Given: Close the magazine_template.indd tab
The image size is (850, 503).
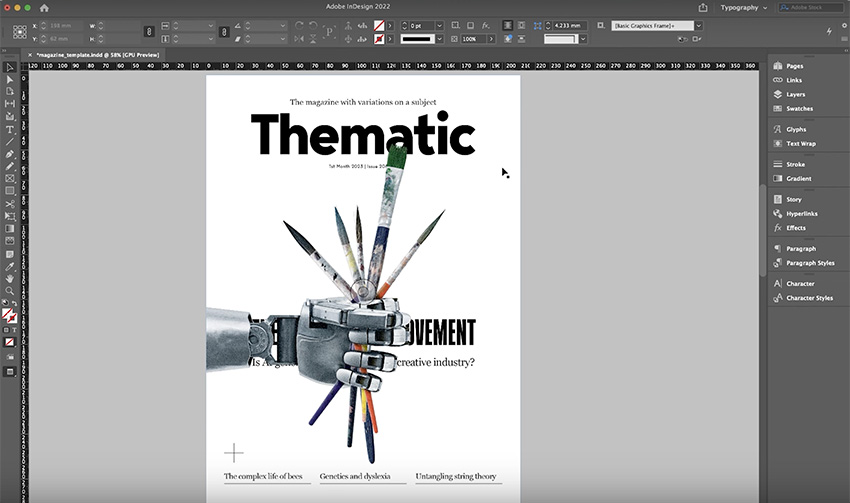Looking at the screenshot, I should pos(29,54).
